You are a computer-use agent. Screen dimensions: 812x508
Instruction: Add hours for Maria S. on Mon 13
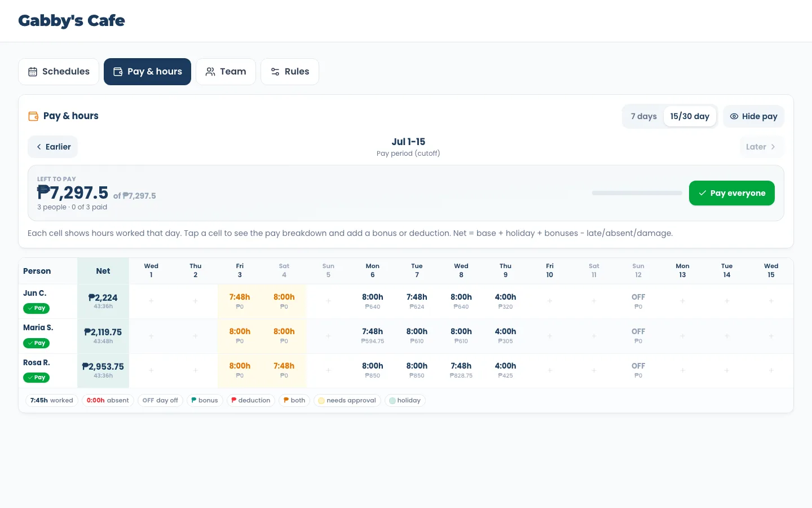pos(682,336)
